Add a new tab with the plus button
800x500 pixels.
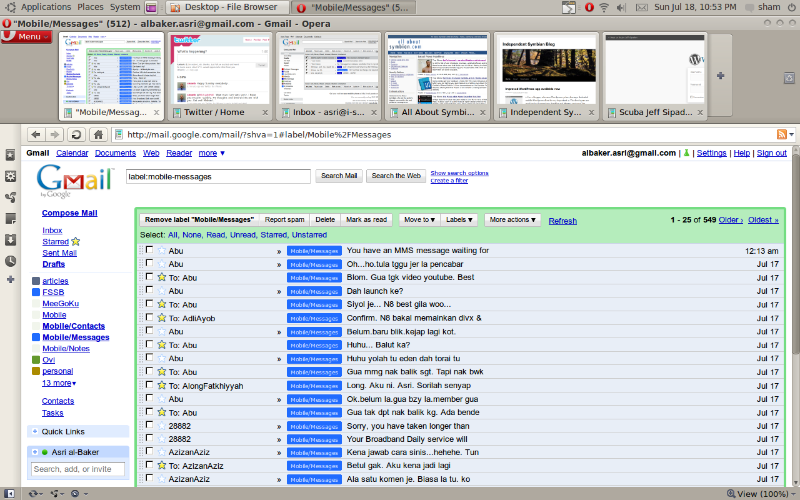point(720,76)
